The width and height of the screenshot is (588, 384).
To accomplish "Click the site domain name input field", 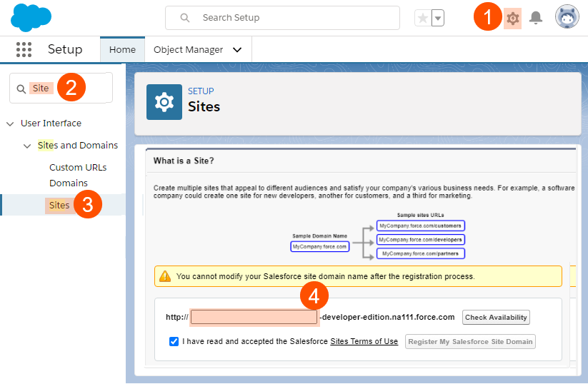I will [x=254, y=318].
